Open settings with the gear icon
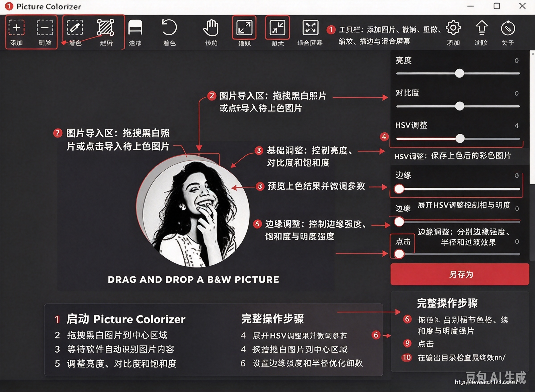Screen dimensions: 535x392 coord(453,28)
